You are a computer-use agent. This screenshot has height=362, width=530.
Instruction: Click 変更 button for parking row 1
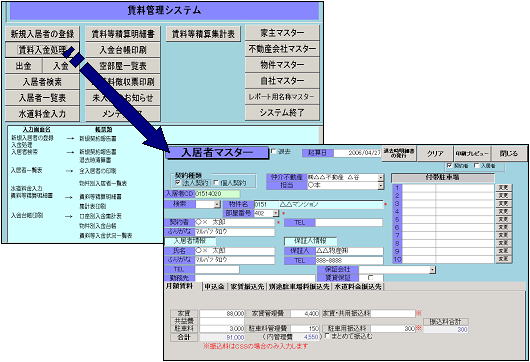[503, 188]
